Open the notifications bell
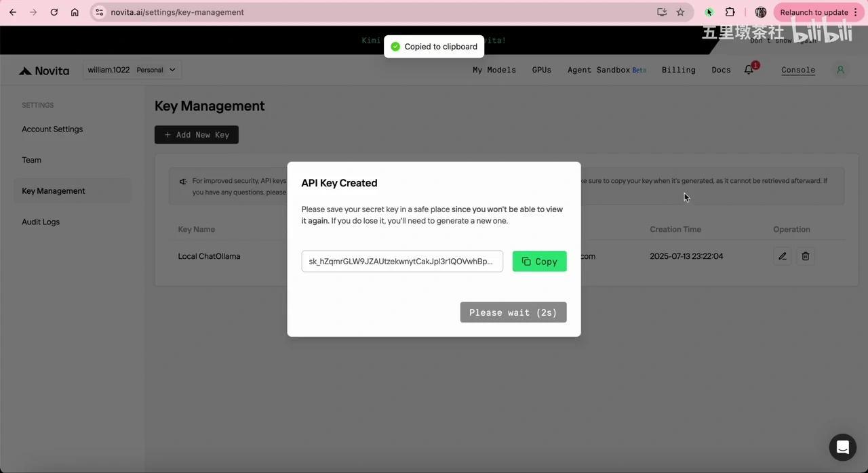 click(749, 70)
